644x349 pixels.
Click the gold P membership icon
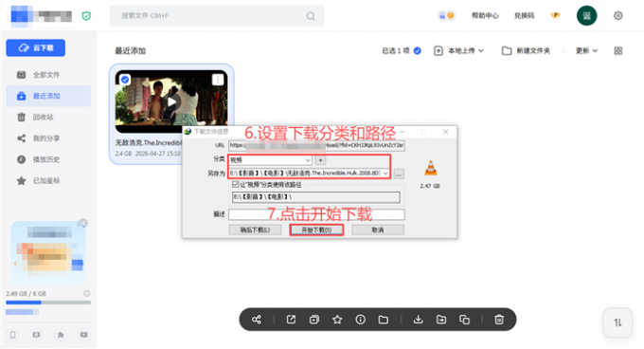point(555,15)
